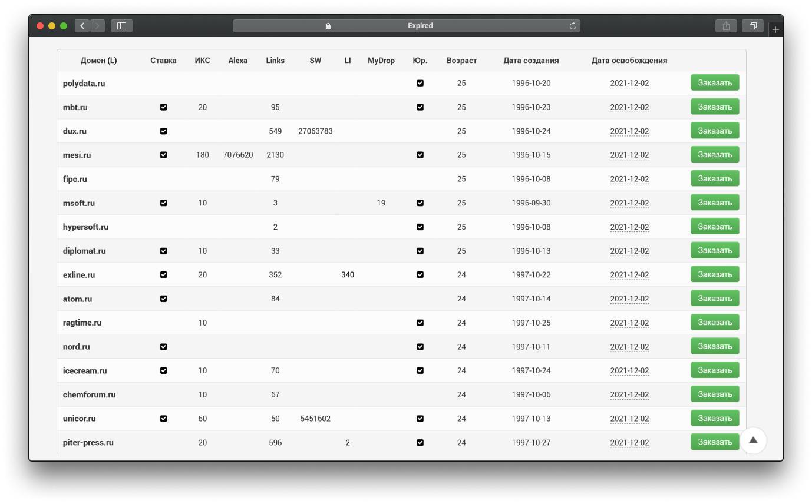Select SW value 5451602 for unicor.ru
Viewport: 812px width, 504px height.
coord(315,419)
